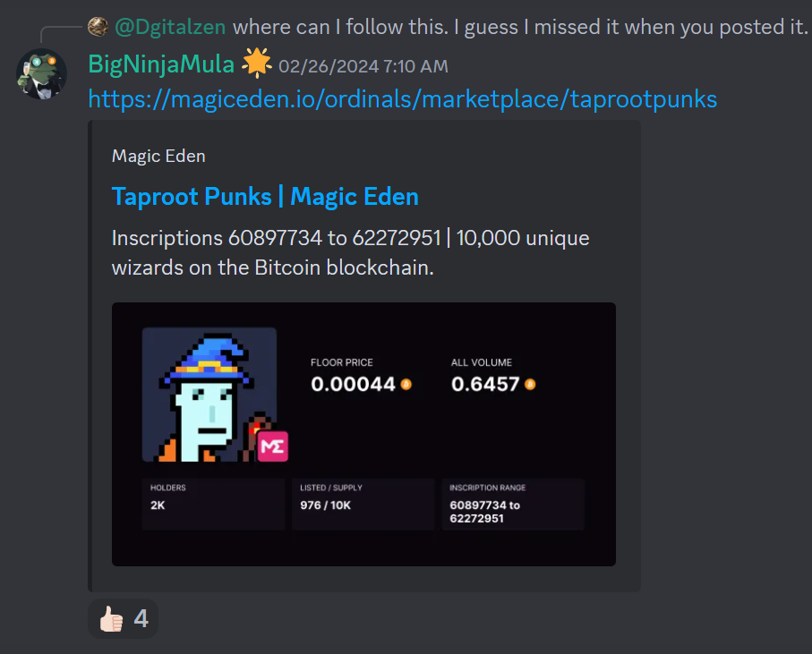Click the small reply avatar of Dgitalzen

(98, 26)
